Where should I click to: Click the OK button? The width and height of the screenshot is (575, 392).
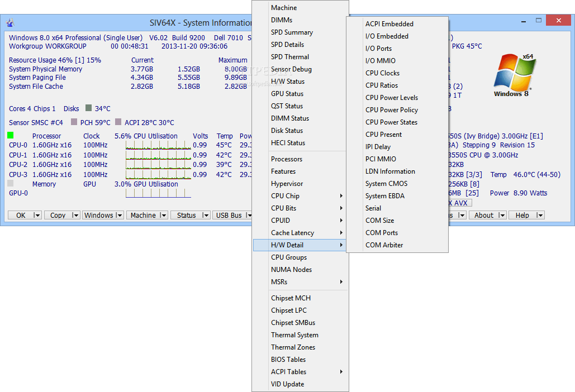coord(21,215)
